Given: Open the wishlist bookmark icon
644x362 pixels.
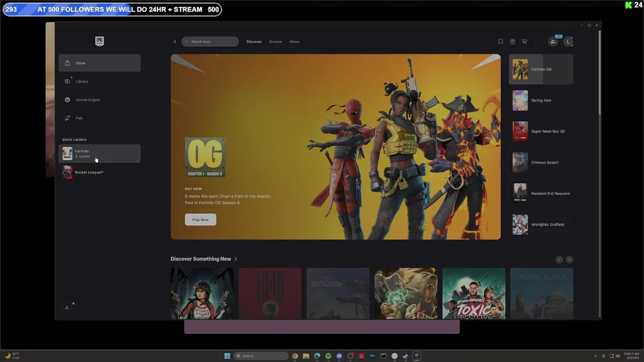Looking at the screenshot, I should (x=501, y=42).
